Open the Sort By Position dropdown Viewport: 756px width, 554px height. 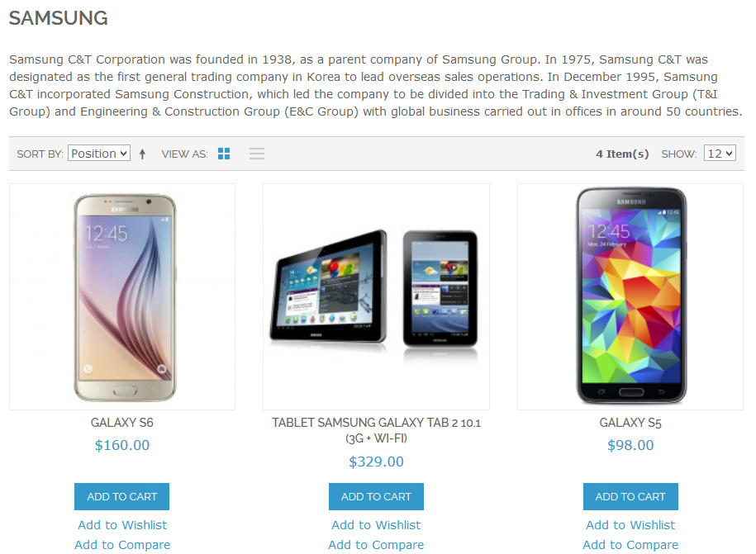pos(99,154)
